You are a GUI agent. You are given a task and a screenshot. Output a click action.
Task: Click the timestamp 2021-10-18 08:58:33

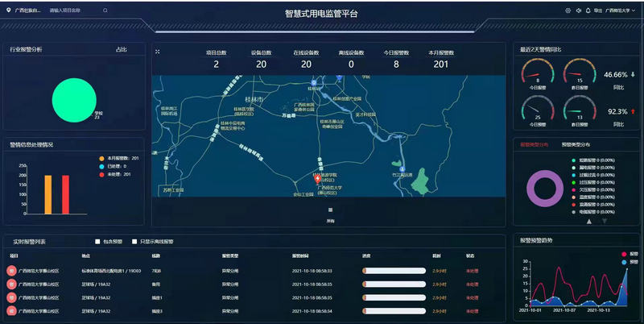click(312, 271)
